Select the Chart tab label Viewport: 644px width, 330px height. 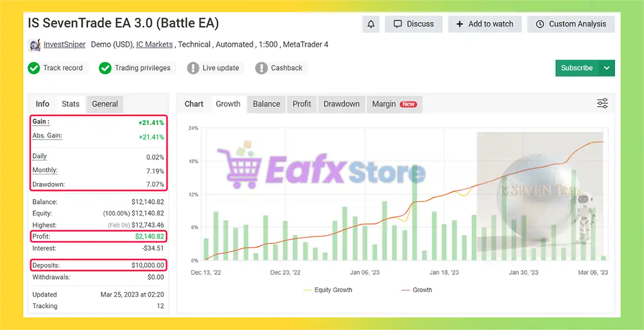coord(194,104)
